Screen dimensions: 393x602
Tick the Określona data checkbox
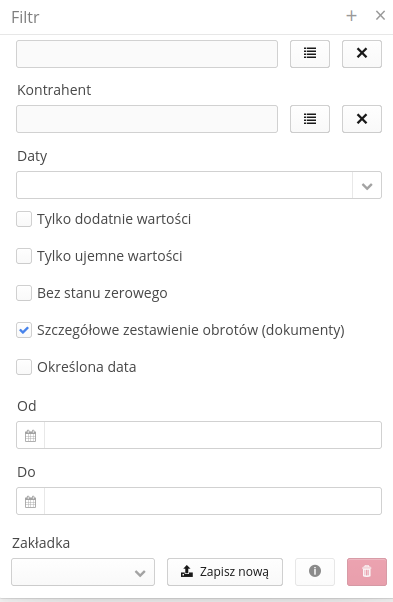point(24,367)
